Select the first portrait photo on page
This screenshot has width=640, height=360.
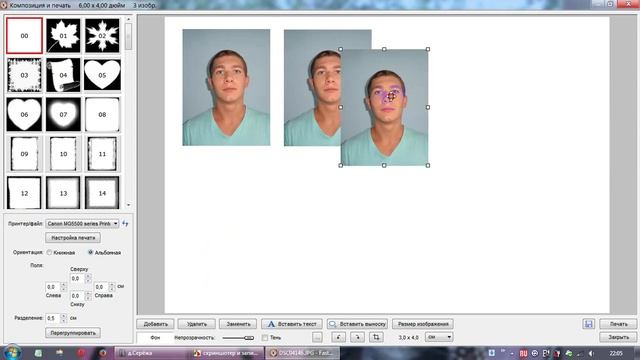(226, 87)
